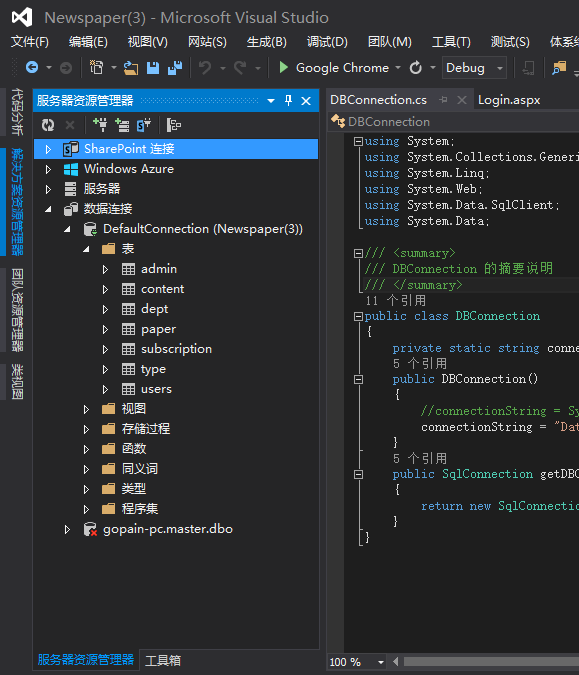579x675 pixels.
Task: Start debugging with green play icon
Action: point(283,68)
